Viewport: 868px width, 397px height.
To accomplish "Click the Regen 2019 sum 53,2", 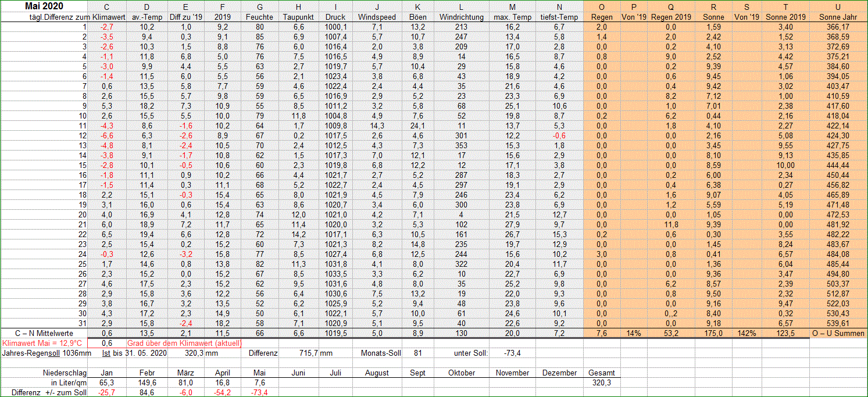I will coord(671,333).
